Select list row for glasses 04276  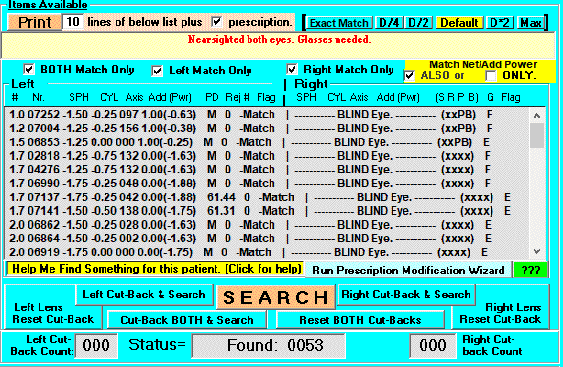click(266, 169)
